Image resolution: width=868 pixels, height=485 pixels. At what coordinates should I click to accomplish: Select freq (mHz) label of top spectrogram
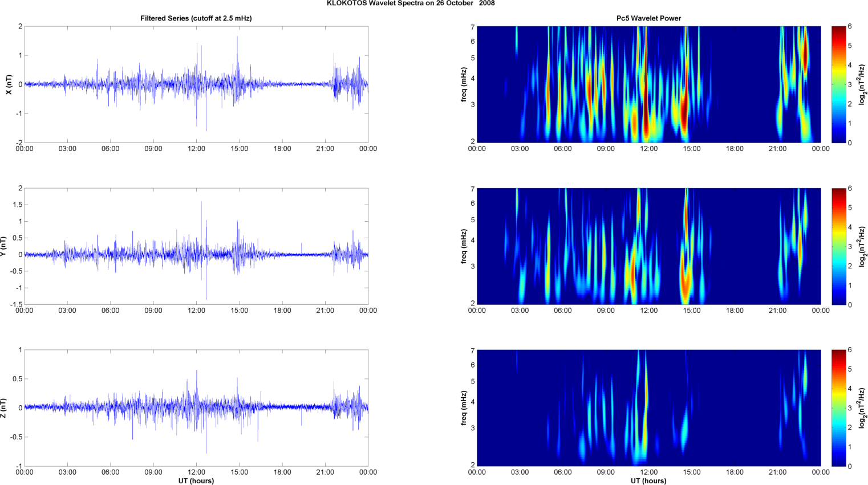point(464,84)
